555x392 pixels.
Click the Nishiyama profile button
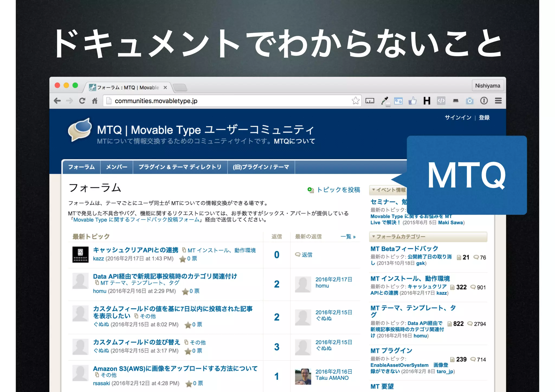[x=488, y=86]
